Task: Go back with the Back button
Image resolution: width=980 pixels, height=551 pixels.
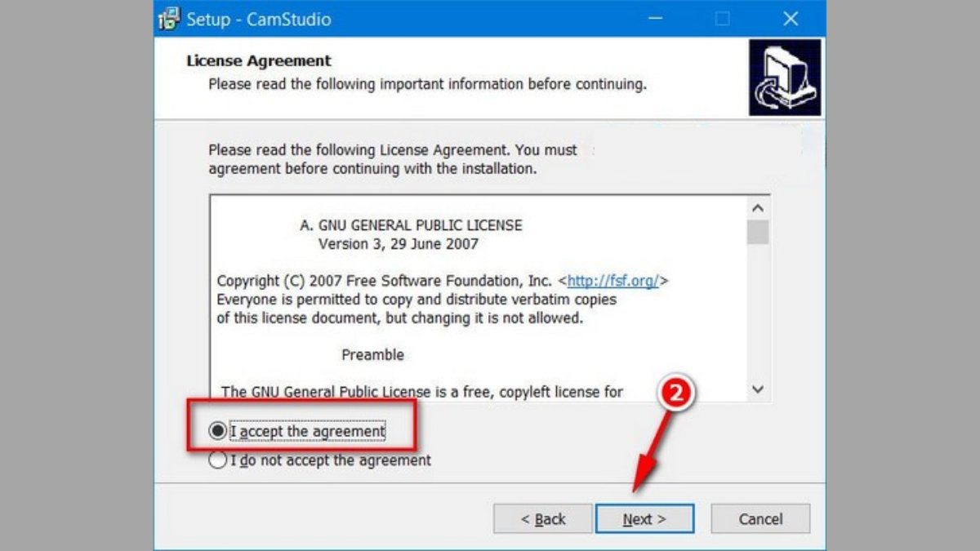Action: [543, 519]
